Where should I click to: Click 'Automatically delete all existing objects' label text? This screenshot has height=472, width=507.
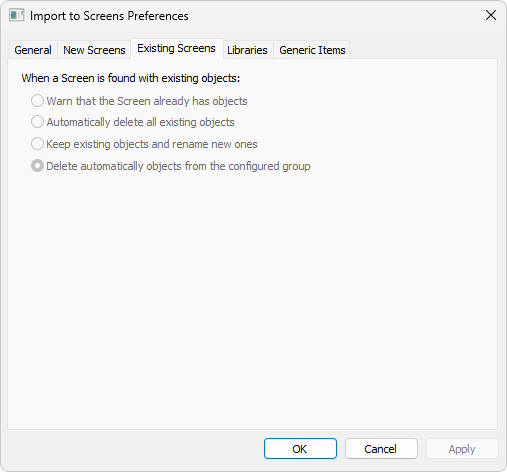140,122
